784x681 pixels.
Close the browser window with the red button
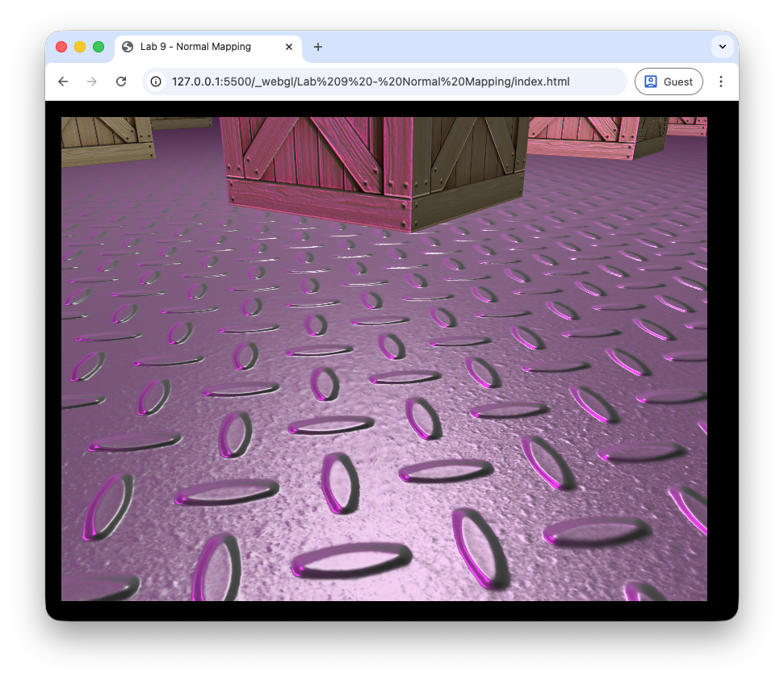click(x=61, y=47)
